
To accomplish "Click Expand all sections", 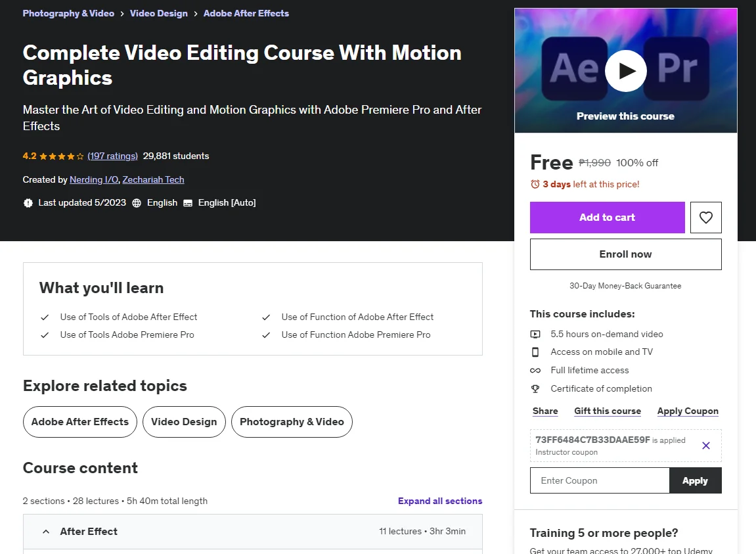I will 439,501.
